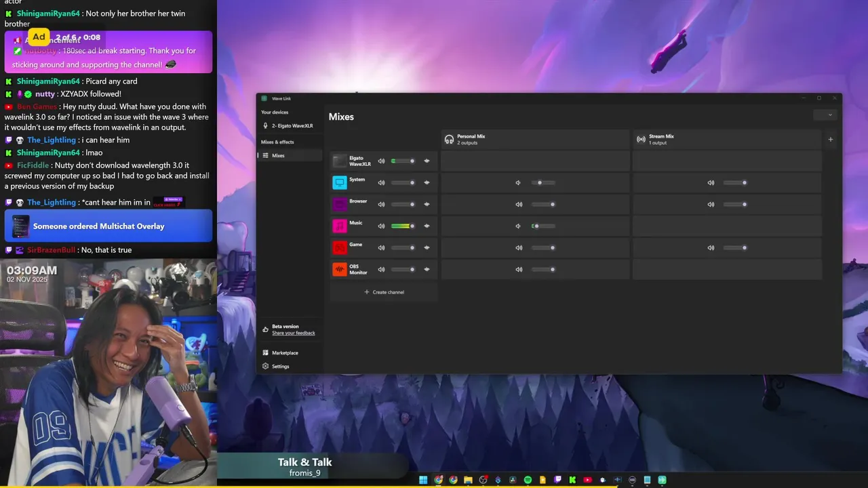The image size is (868, 488).
Task: Click the plus icon to add a mix
Action: click(x=831, y=140)
